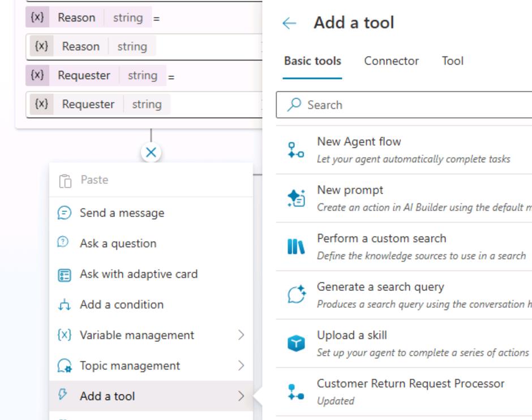Choose Send a message from the menu
532x420 pixels.
click(151, 213)
